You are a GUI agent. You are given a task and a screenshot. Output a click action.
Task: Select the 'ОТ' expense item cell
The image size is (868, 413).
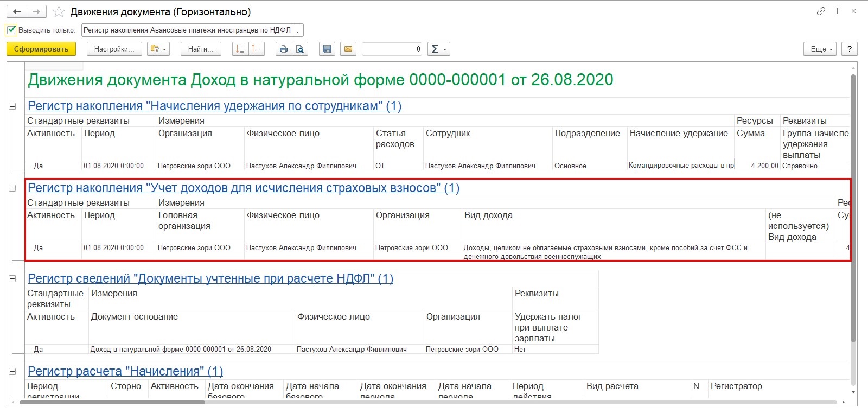[398, 166]
